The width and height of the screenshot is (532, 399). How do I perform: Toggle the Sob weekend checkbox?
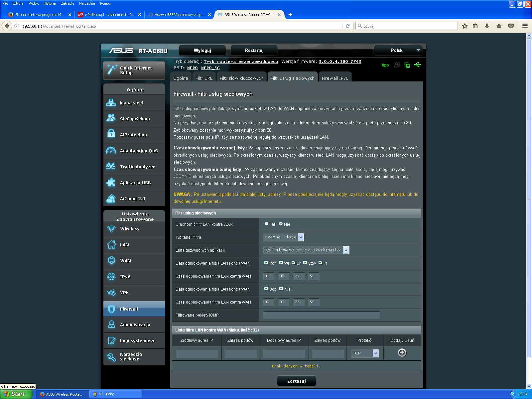266,289
